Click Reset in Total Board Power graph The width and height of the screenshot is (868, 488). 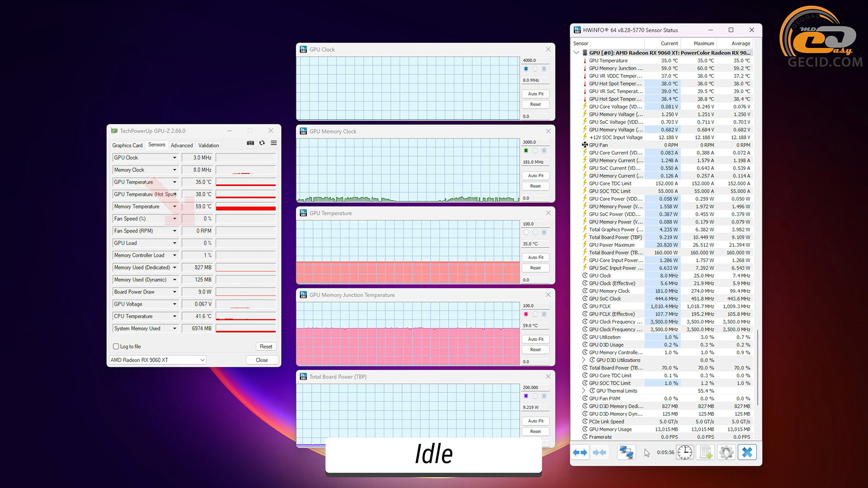[536, 432]
